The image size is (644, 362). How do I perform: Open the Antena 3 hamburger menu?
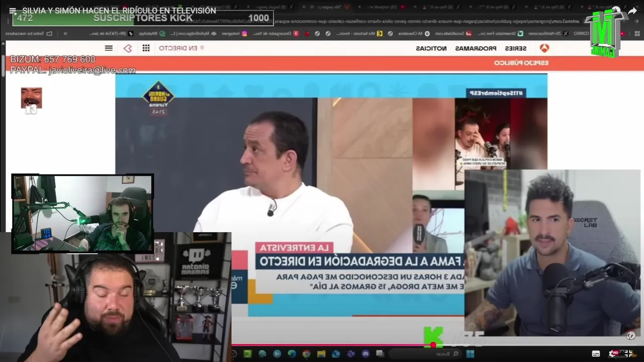[109, 48]
